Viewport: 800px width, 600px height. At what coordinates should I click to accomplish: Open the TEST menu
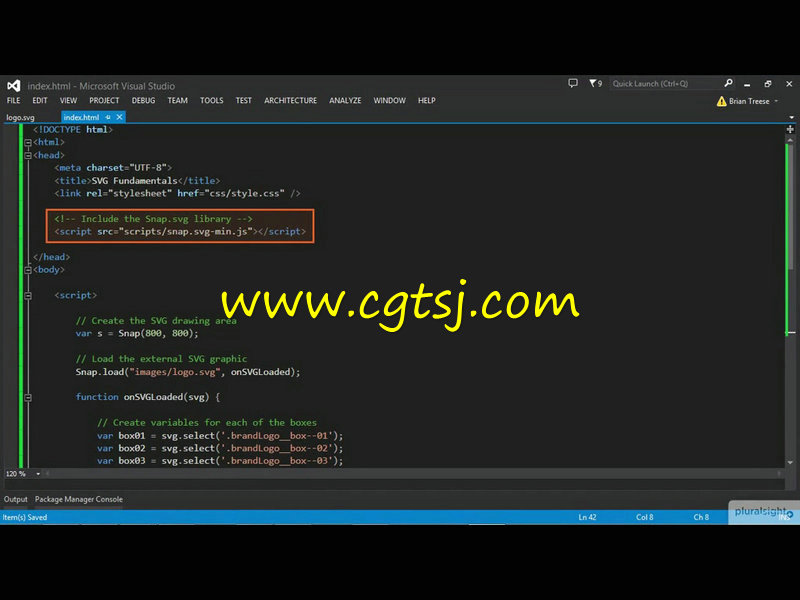click(243, 101)
